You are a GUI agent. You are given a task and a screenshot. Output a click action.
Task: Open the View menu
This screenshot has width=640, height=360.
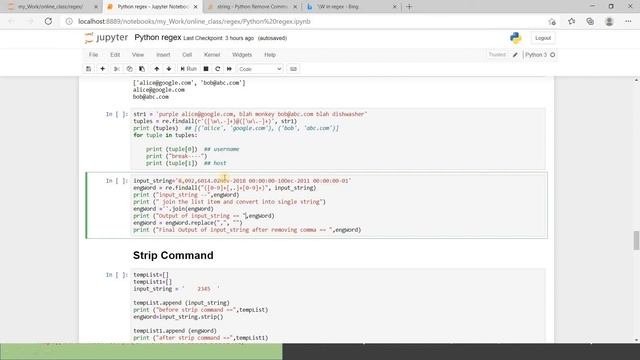pos(138,55)
